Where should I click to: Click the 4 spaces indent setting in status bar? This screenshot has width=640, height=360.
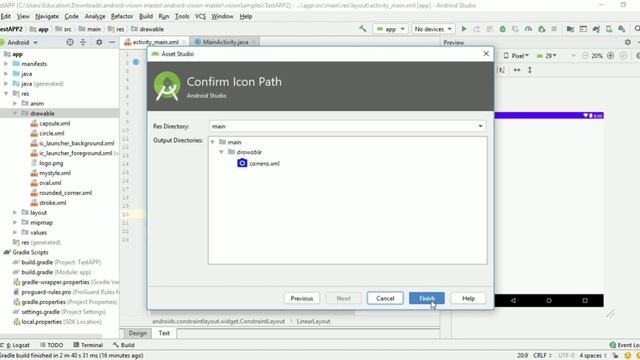pos(593,356)
